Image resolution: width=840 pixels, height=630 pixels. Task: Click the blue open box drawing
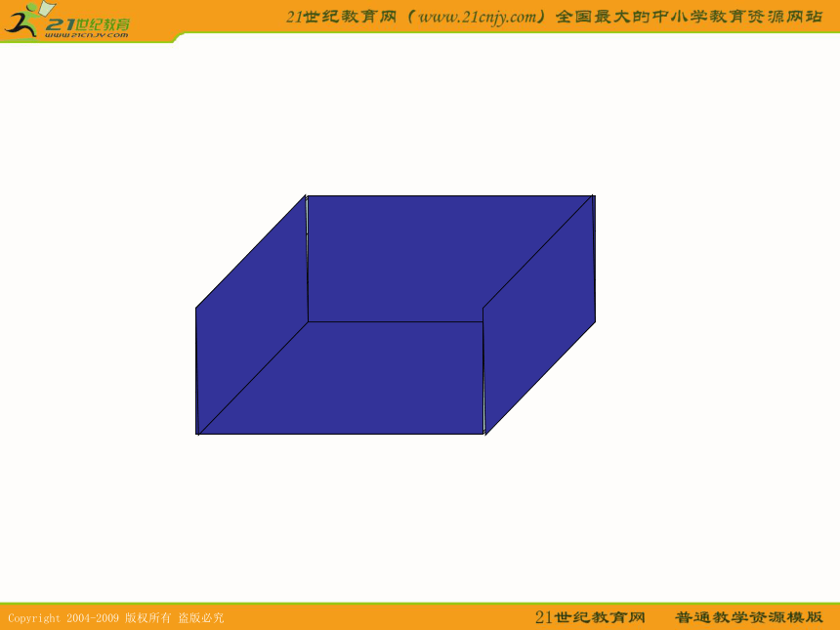click(396, 315)
